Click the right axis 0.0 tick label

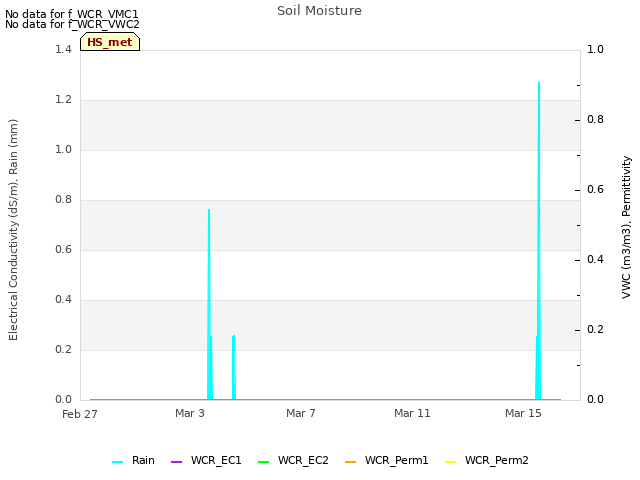click(595, 400)
